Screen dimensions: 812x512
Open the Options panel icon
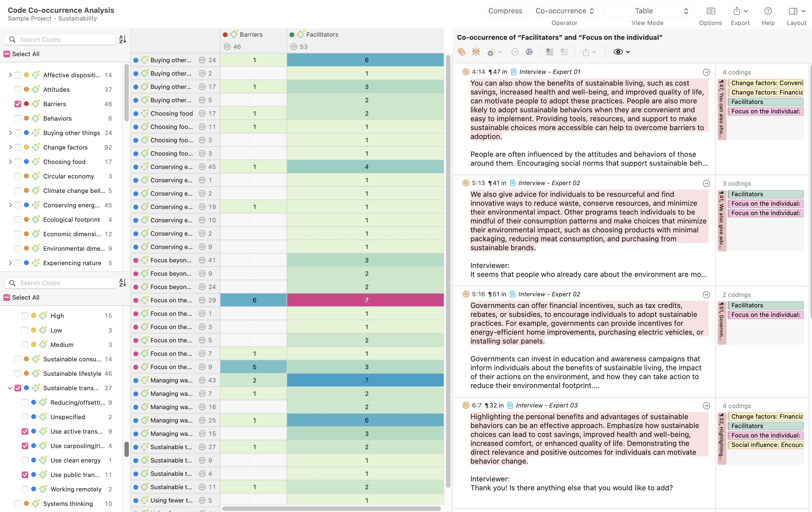point(710,11)
